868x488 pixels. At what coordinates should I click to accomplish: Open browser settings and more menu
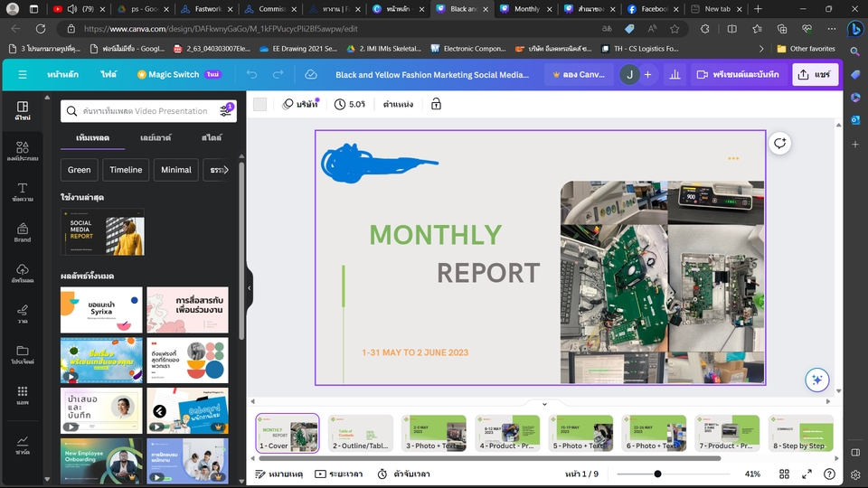click(832, 29)
